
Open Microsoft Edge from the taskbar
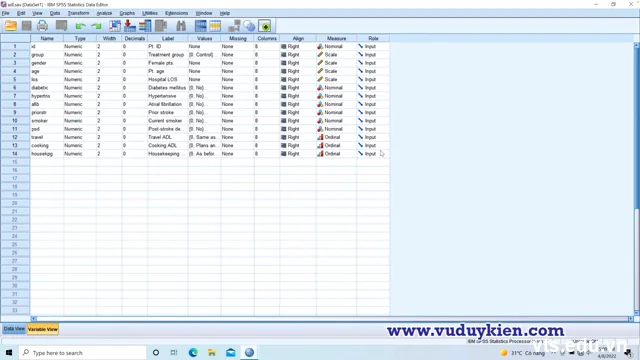[193, 353]
